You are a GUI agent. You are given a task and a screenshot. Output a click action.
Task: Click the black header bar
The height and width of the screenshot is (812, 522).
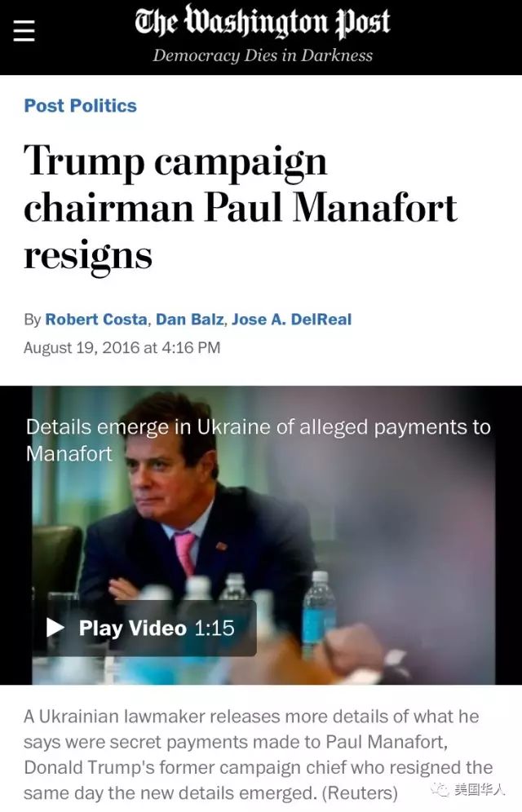click(261, 38)
